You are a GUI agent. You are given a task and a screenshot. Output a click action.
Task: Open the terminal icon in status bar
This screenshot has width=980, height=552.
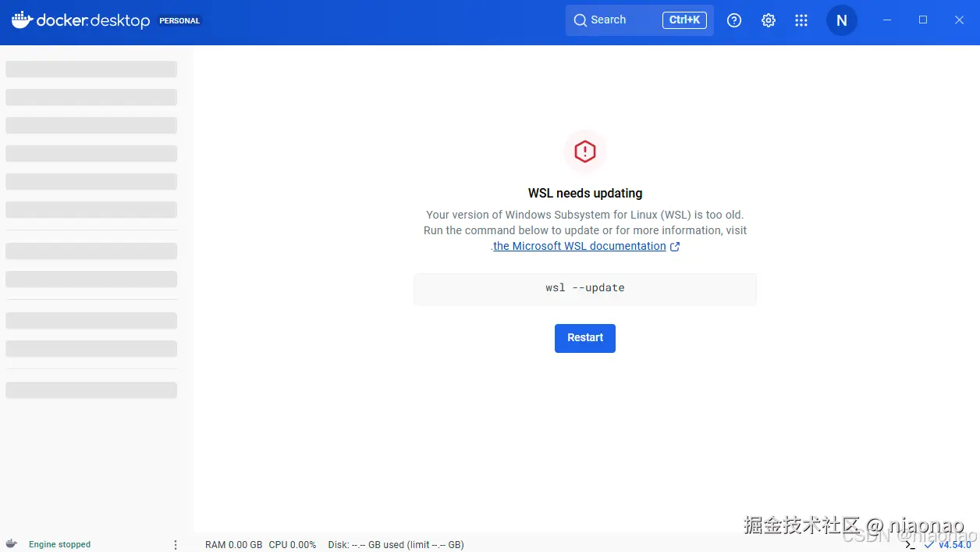point(910,544)
